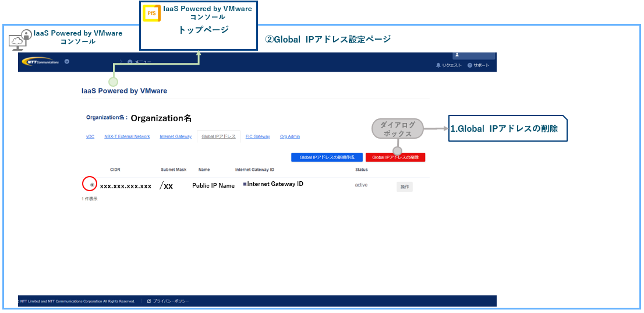
Task: Select the Global IPアドレス tab
Action: coord(218,136)
